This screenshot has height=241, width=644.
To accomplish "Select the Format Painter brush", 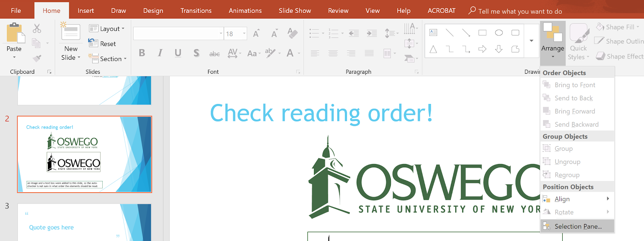I will pyautogui.click(x=37, y=58).
